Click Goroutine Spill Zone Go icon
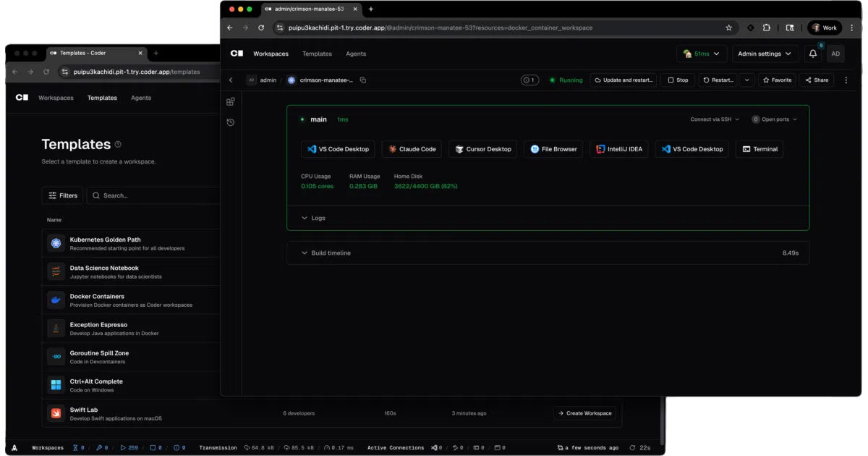 click(x=56, y=357)
